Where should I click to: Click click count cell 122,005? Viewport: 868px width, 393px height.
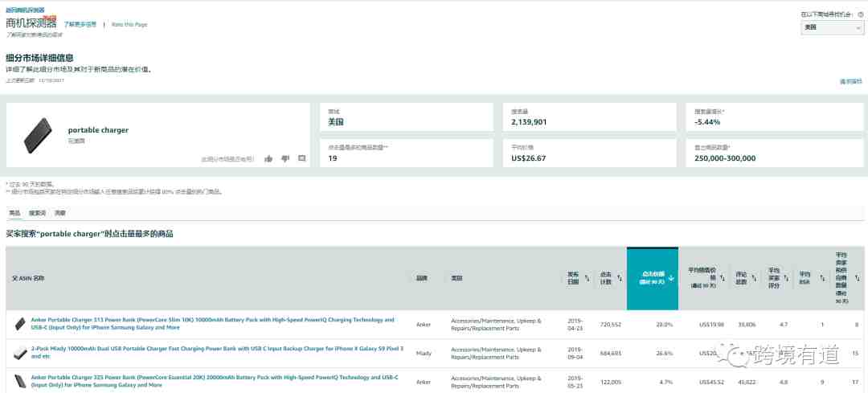point(611,382)
